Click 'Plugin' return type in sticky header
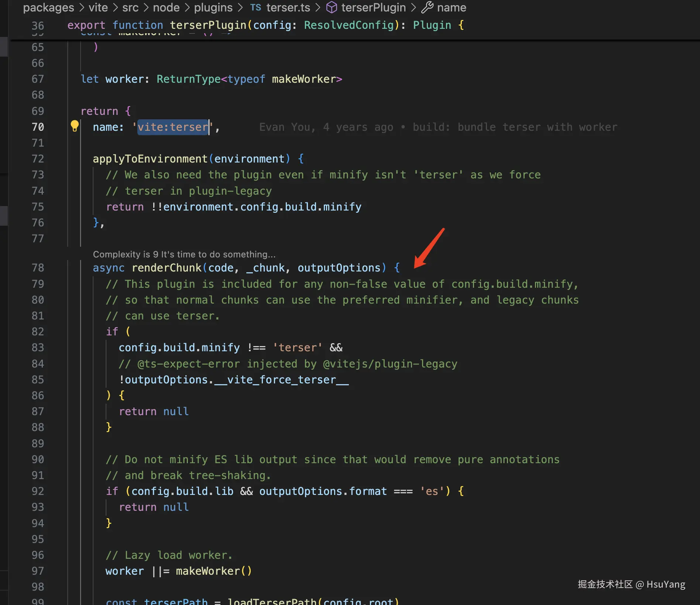This screenshot has width=700, height=605. coord(432,25)
